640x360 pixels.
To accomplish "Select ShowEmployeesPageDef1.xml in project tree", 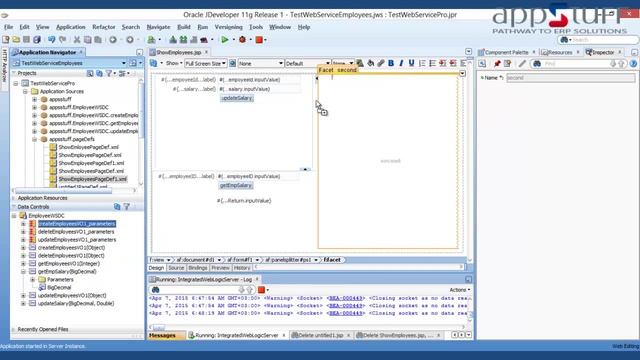I will click(x=93, y=179).
